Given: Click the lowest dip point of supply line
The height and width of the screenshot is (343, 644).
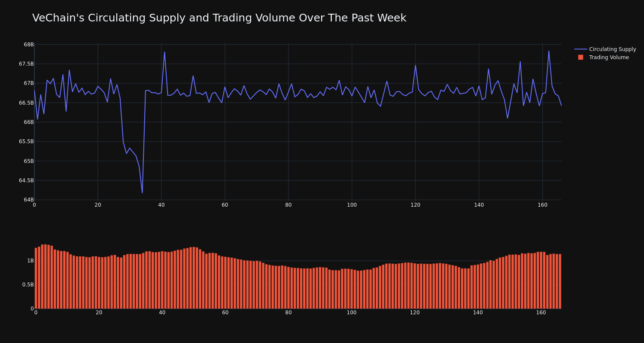Looking at the screenshot, I should pos(142,193).
